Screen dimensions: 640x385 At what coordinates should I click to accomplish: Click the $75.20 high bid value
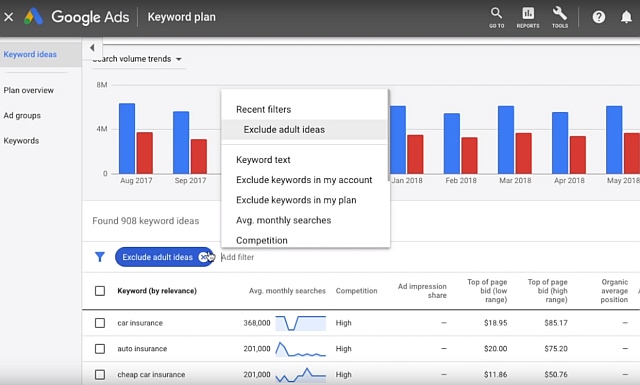[556, 349]
